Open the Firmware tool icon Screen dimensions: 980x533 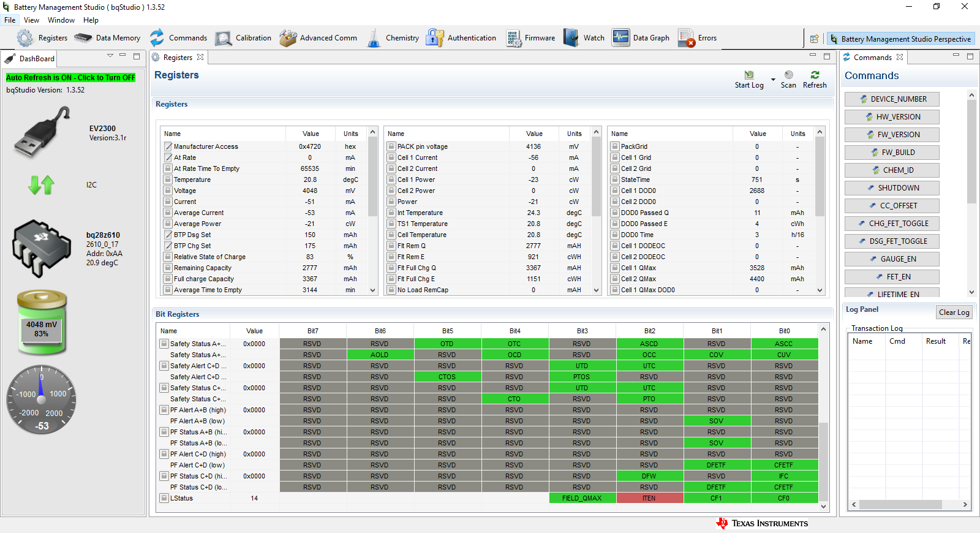(x=514, y=38)
